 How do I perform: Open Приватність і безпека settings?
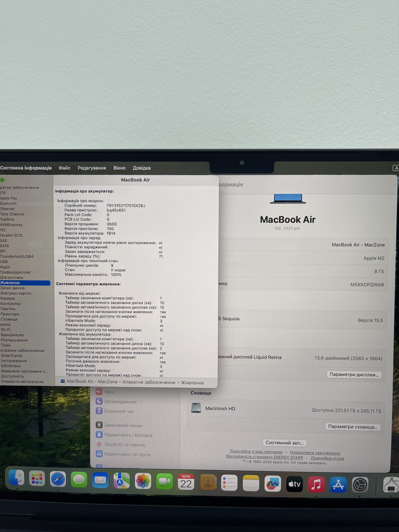tap(124, 435)
